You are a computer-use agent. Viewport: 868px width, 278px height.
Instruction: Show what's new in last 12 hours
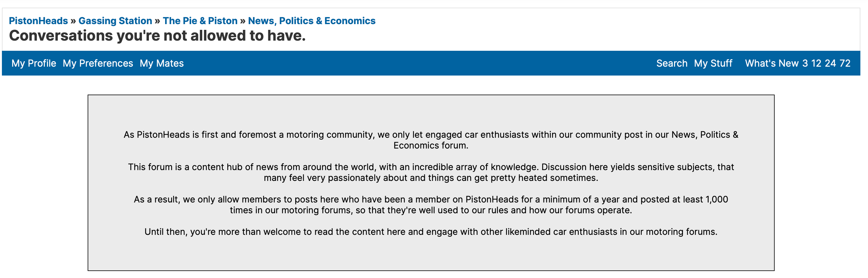point(816,63)
